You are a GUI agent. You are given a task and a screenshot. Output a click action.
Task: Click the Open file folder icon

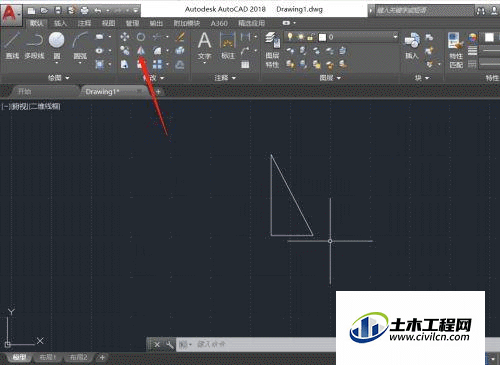tap(44, 11)
